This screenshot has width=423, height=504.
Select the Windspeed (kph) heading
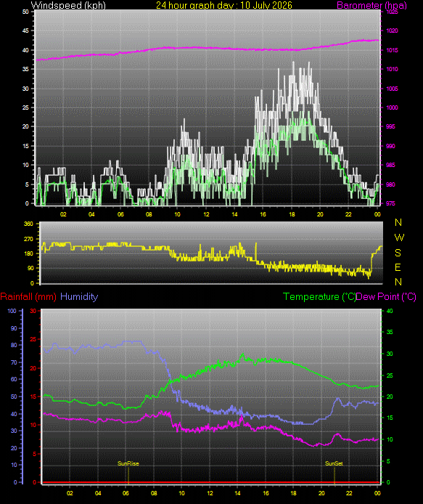[x=68, y=5]
